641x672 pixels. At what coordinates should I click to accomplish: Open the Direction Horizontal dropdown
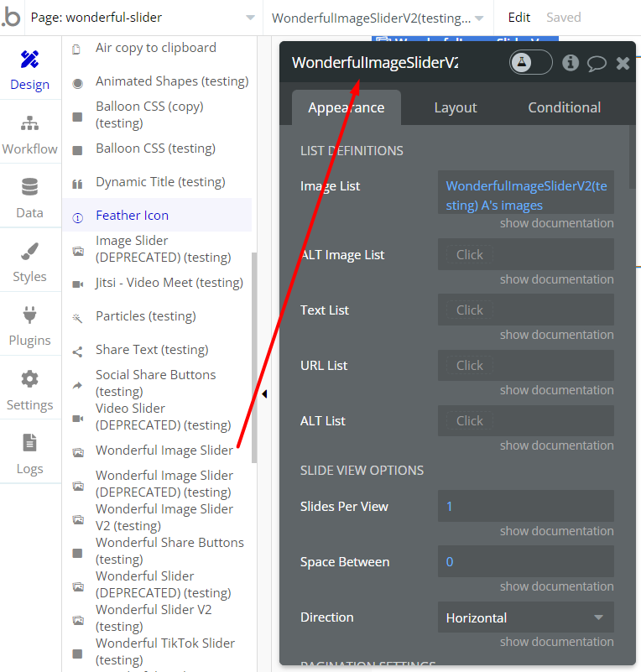coord(525,617)
